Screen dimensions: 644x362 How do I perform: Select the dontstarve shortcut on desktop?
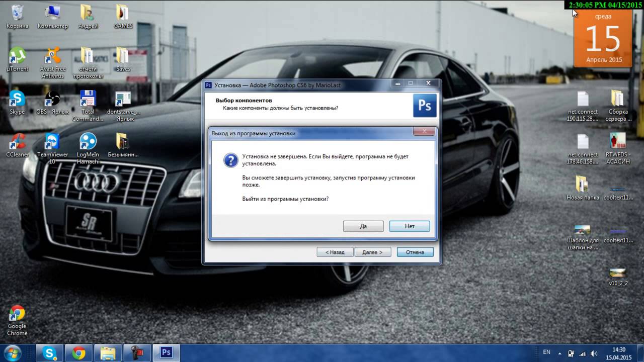point(123,106)
